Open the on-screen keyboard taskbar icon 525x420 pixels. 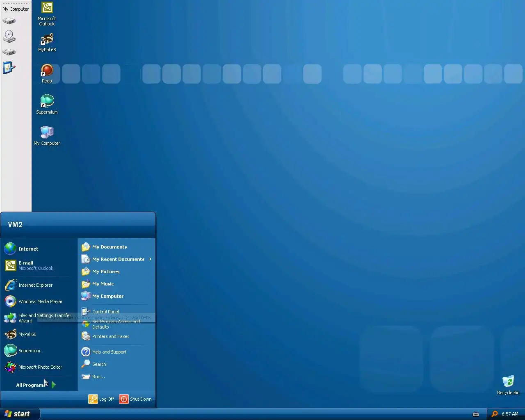pos(476,414)
